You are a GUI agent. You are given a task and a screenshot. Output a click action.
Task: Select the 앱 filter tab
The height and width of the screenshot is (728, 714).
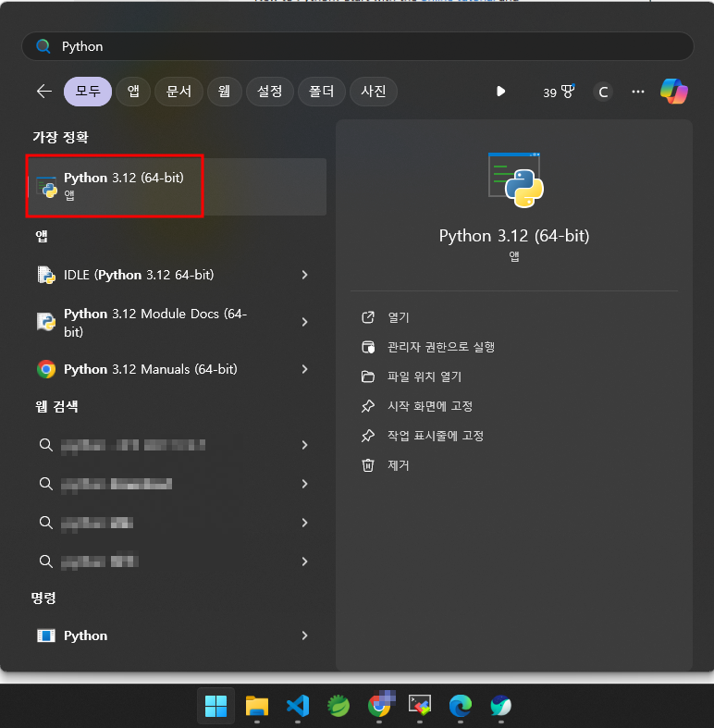[133, 91]
